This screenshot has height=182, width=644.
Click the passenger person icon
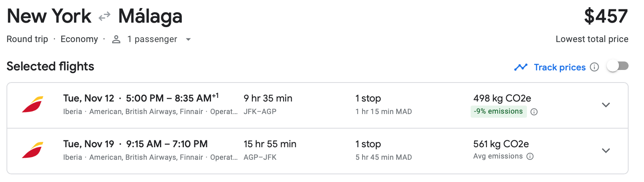116,39
